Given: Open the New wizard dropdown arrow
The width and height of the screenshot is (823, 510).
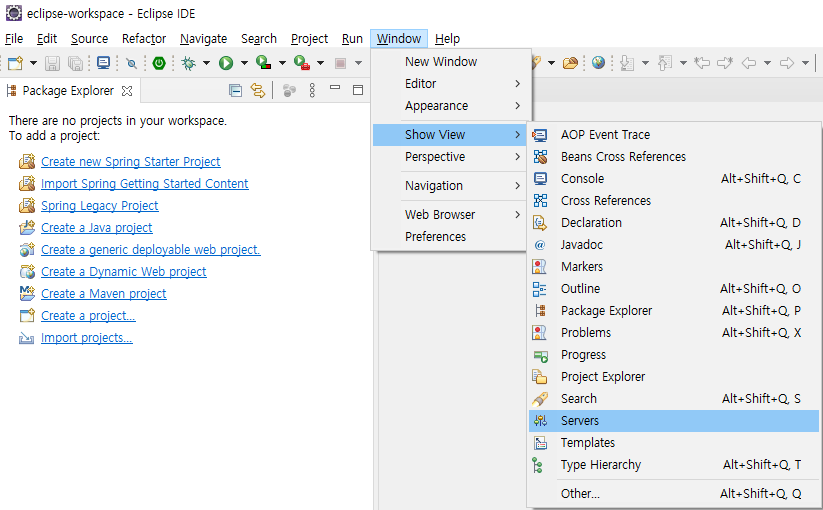Looking at the screenshot, I should pyautogui.click(x=33, y=63).
